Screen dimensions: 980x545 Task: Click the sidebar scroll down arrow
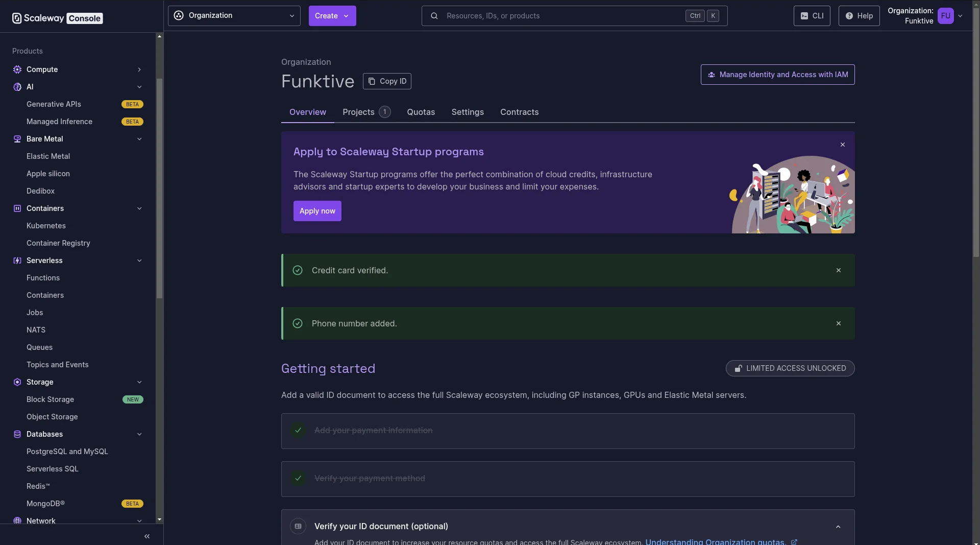[159, 519]
